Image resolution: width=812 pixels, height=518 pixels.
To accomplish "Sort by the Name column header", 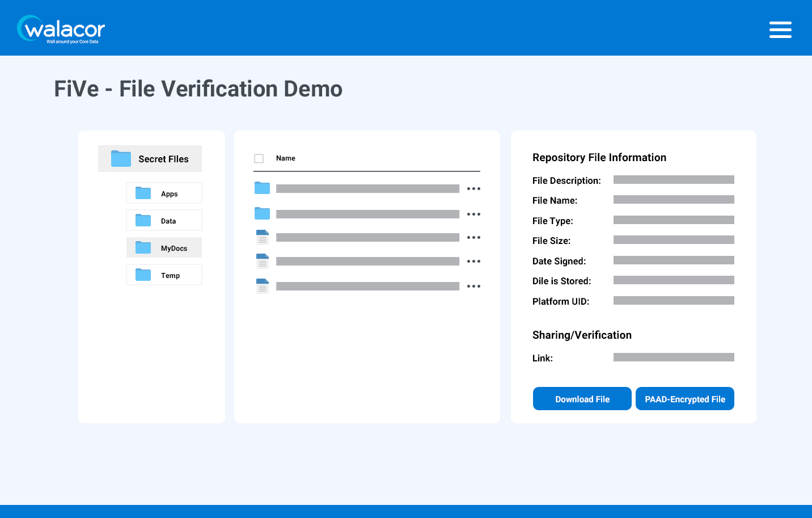I will click(x=286, y=158).
